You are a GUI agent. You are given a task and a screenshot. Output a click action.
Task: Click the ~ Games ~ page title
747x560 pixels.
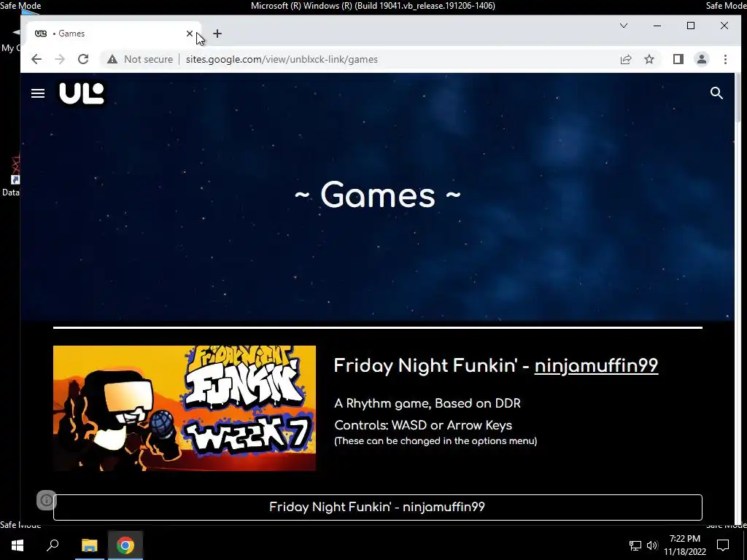pos(378,195)
